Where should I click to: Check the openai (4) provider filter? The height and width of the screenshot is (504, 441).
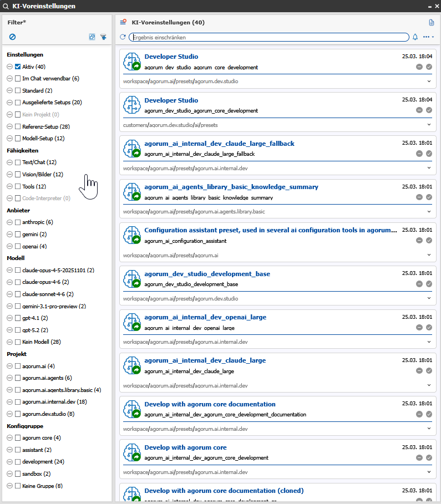(18, 246)
